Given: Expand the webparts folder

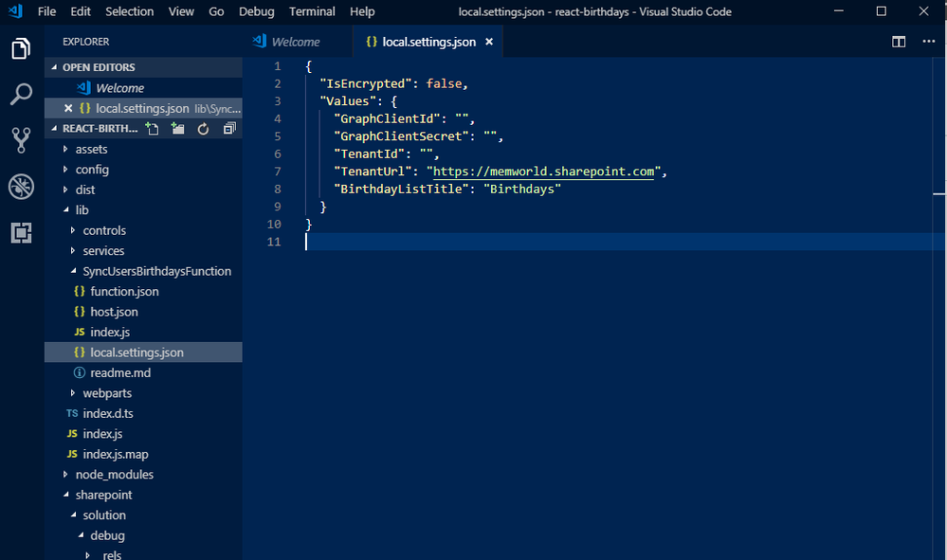Looking at the screenshot, I should click(x=144, y=393).
